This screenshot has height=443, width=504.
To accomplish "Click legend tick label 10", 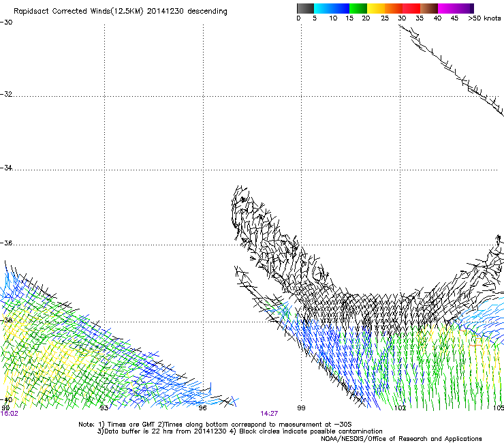I will coord(333,18).
